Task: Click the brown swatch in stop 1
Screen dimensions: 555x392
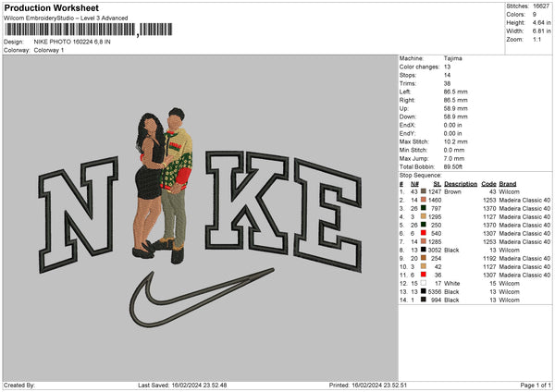Action: (x=424, y=191)
